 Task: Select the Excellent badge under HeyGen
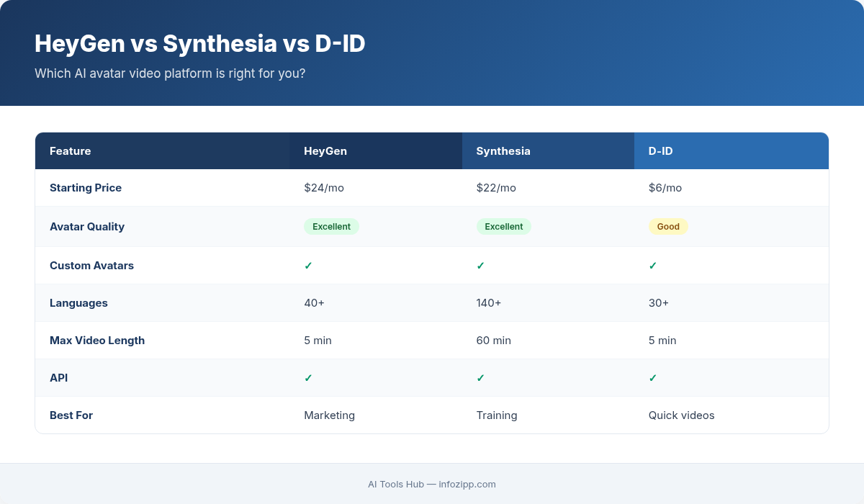point(331,226)
